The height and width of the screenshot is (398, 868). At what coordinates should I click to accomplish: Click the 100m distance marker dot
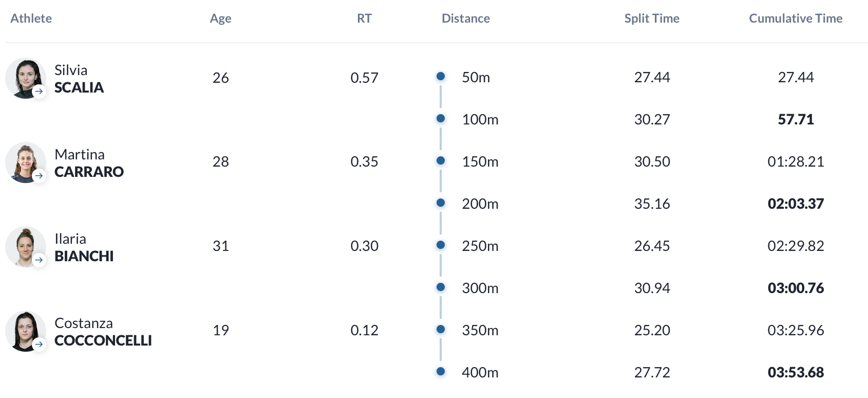(441, 118)
